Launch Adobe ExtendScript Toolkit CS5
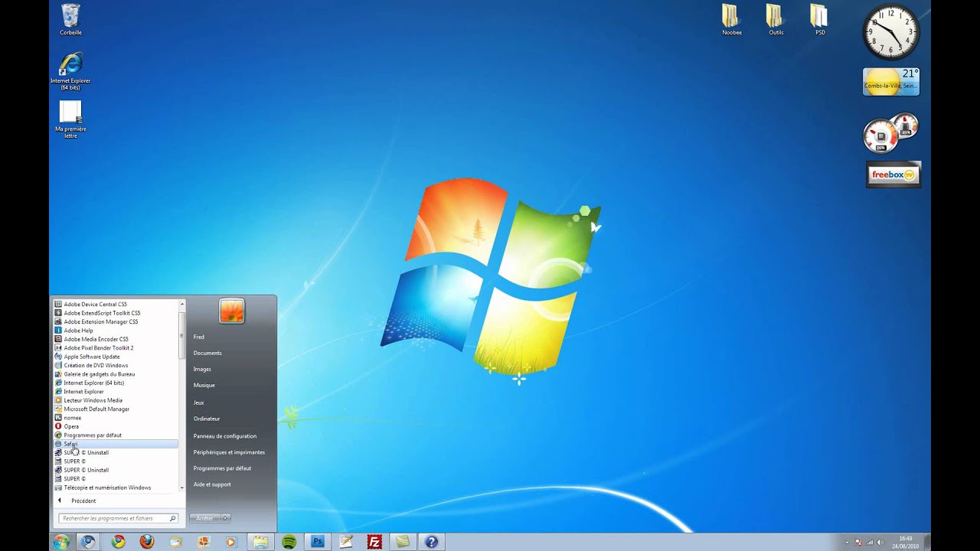Image resolution: width=980 pixels, height=551 pixels. click(x=116, y=313)
